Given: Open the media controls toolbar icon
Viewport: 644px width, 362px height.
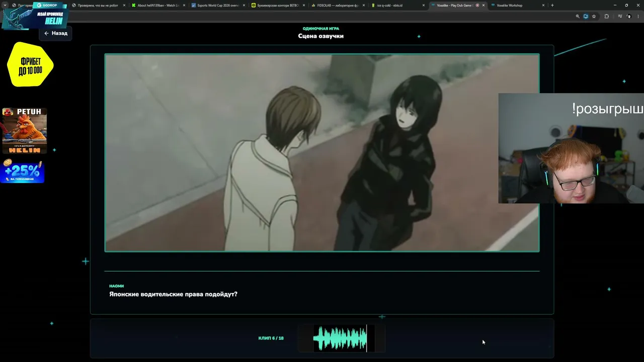Looking at the screenshot, I should 620,16.
